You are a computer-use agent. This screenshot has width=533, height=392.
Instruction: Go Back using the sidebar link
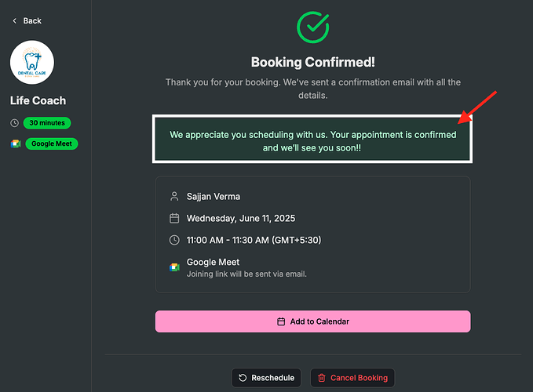(x=27, y=21)
